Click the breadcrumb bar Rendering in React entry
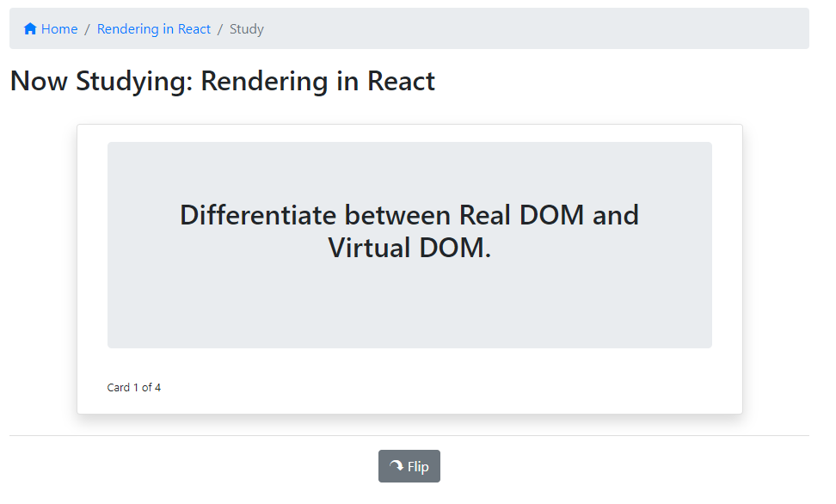The image size is (836, 504). click(x=153, y=28)
